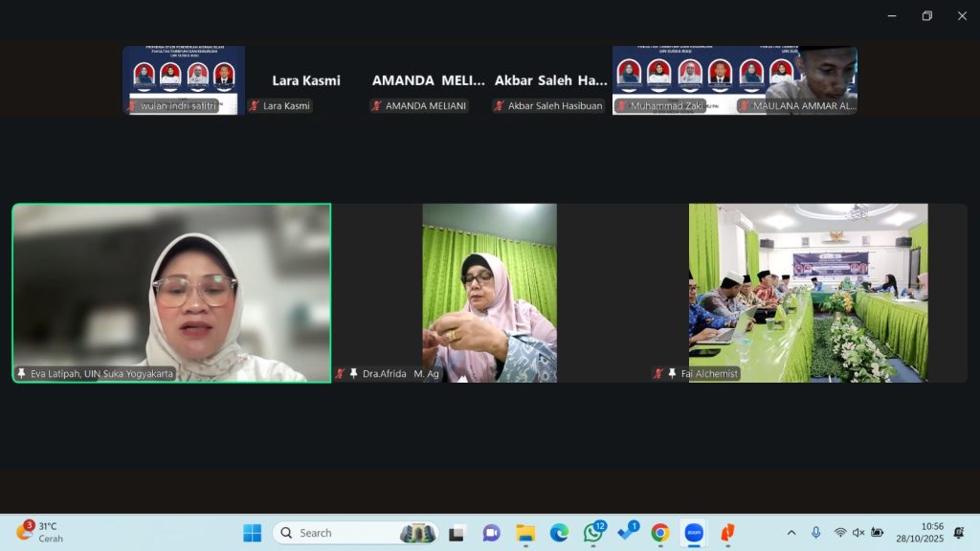Click the taskbar Search box
980x551 pixels.
(354, 533)
